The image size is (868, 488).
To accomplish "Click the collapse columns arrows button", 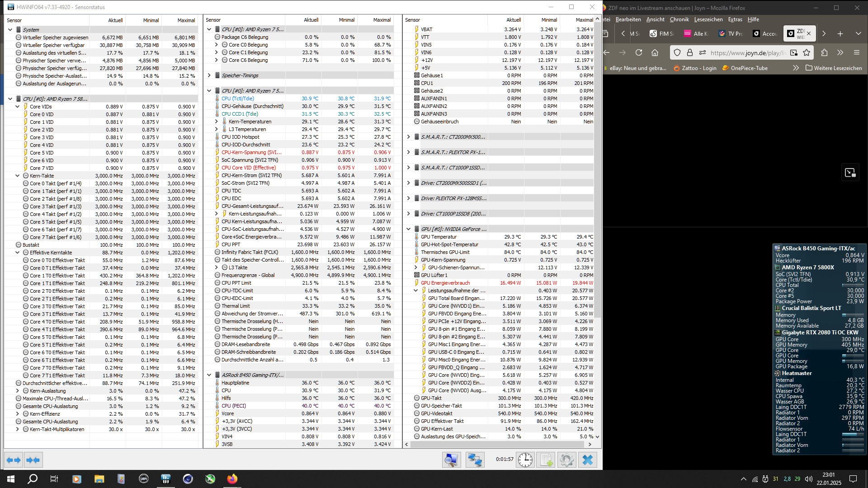I will [33, 460].
